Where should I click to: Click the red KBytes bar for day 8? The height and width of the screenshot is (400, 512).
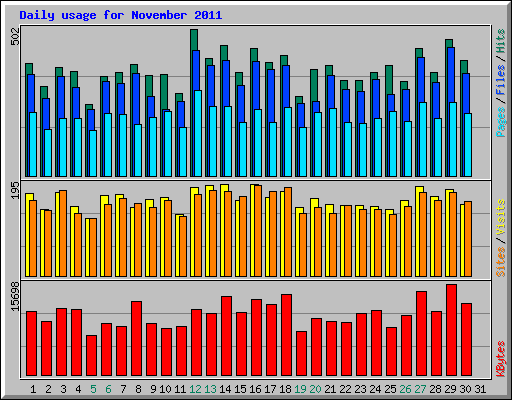136,339
